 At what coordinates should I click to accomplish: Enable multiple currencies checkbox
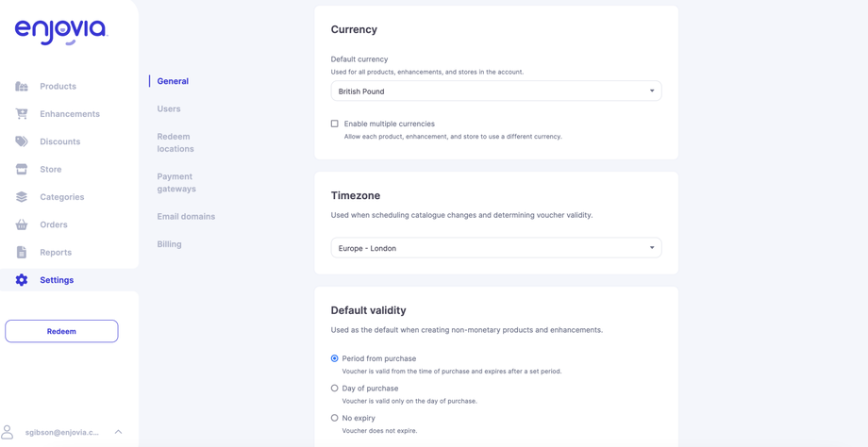[x=335, y=124]
